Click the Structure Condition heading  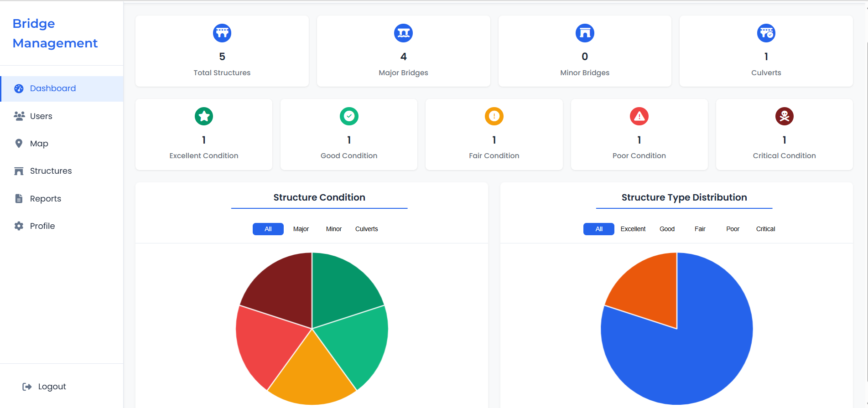coord(319,197)
